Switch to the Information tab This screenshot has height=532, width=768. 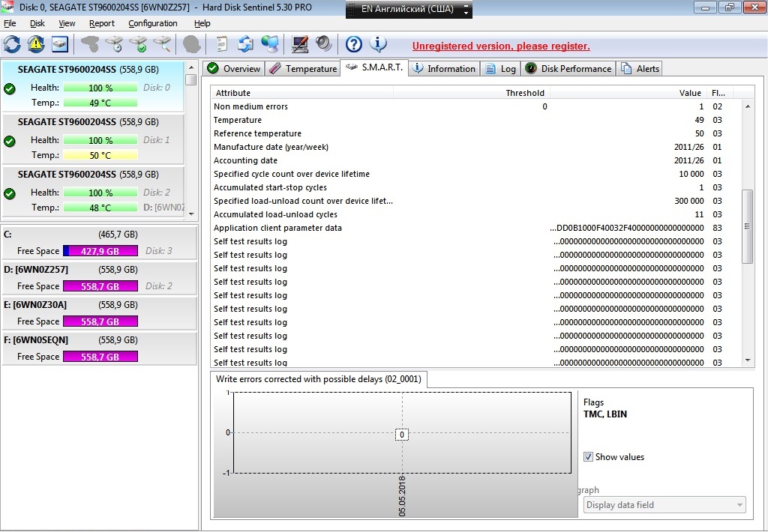(x=444, y=68)
